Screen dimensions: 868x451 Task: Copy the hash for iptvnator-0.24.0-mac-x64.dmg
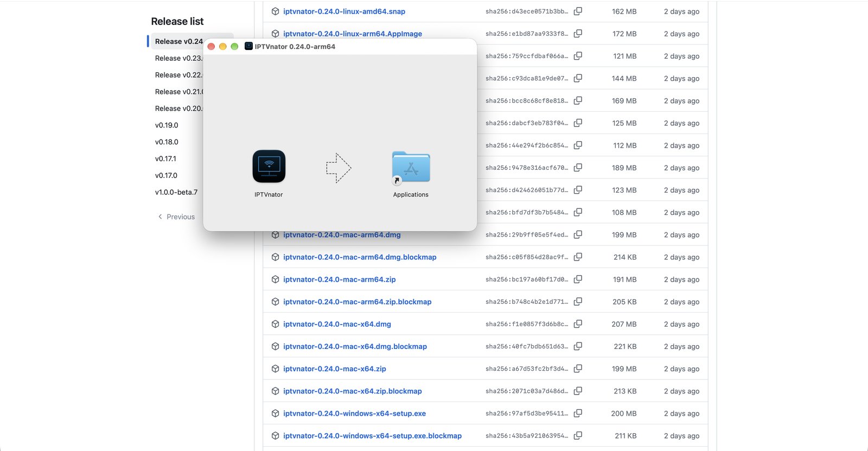click(x=578, y=323)
